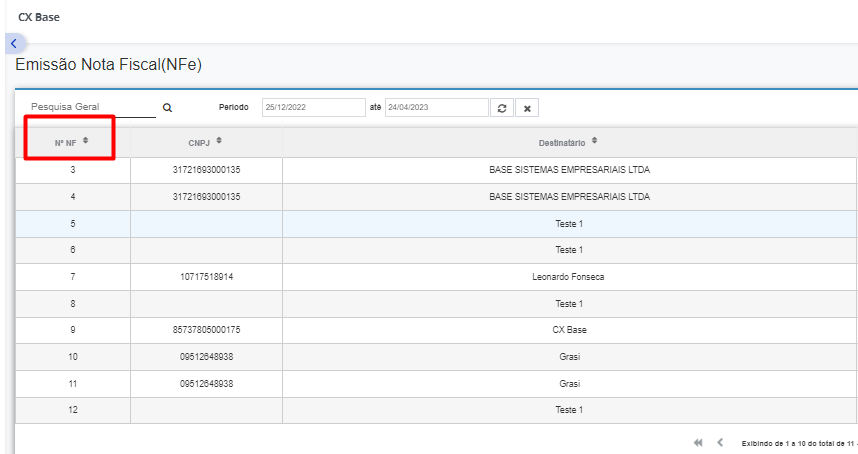
Task: Click recipient CX Base in row 9
Action: pos(569,330)
